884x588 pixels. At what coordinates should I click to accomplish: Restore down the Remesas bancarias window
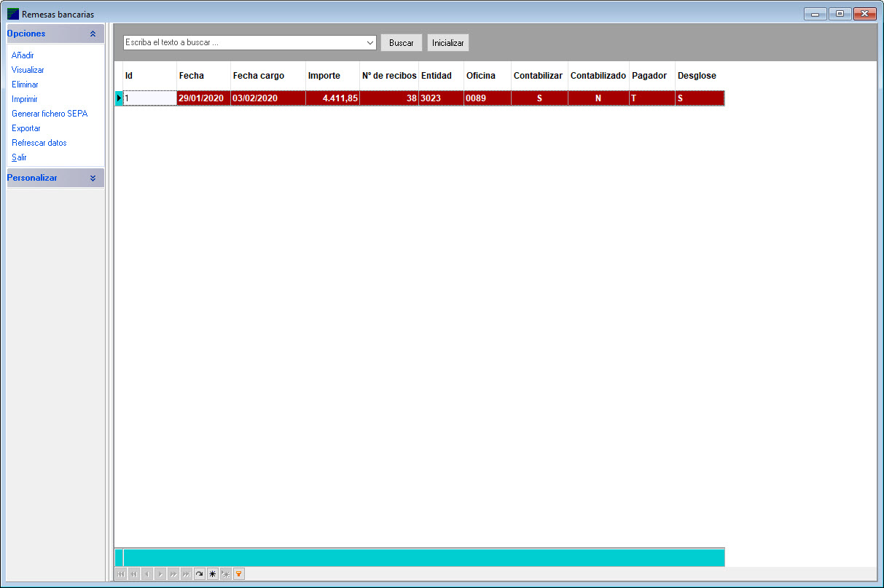coord(840,14)
